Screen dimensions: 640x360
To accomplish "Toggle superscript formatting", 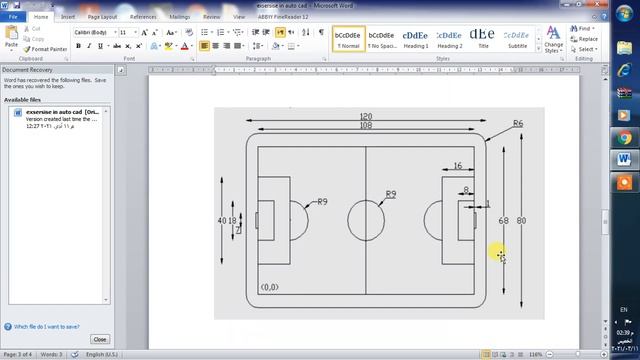I will 139,46.
